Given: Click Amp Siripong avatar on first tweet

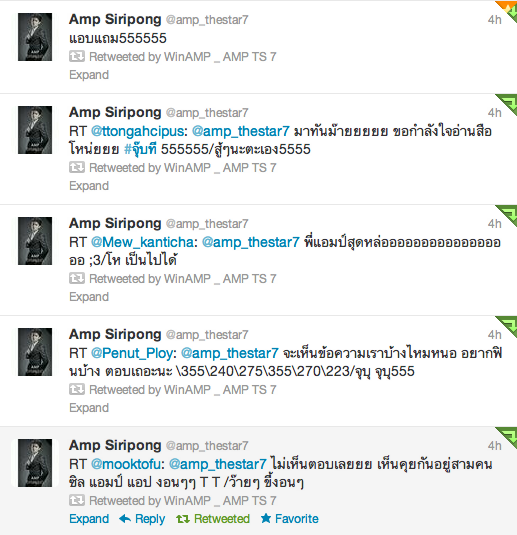Looking at the screenshot, I should pos(35,37).
